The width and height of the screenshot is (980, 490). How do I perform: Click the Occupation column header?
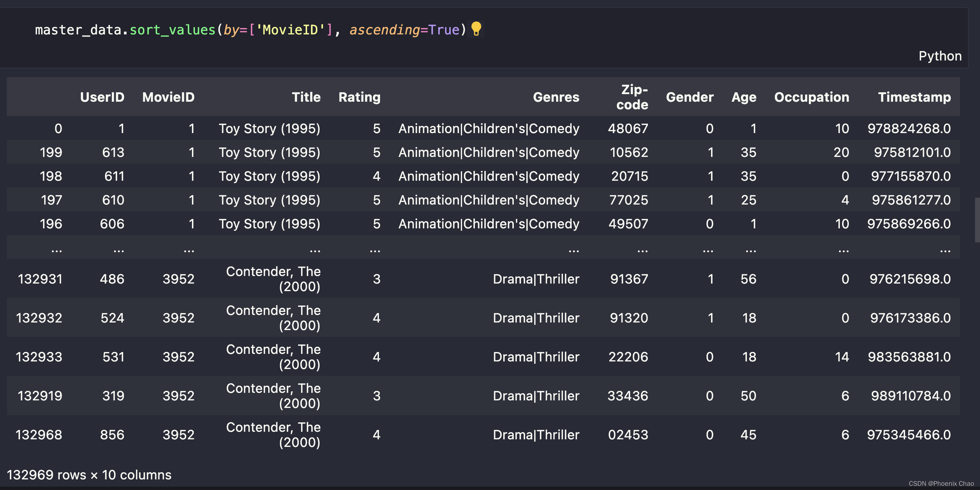tap(812, 97)
